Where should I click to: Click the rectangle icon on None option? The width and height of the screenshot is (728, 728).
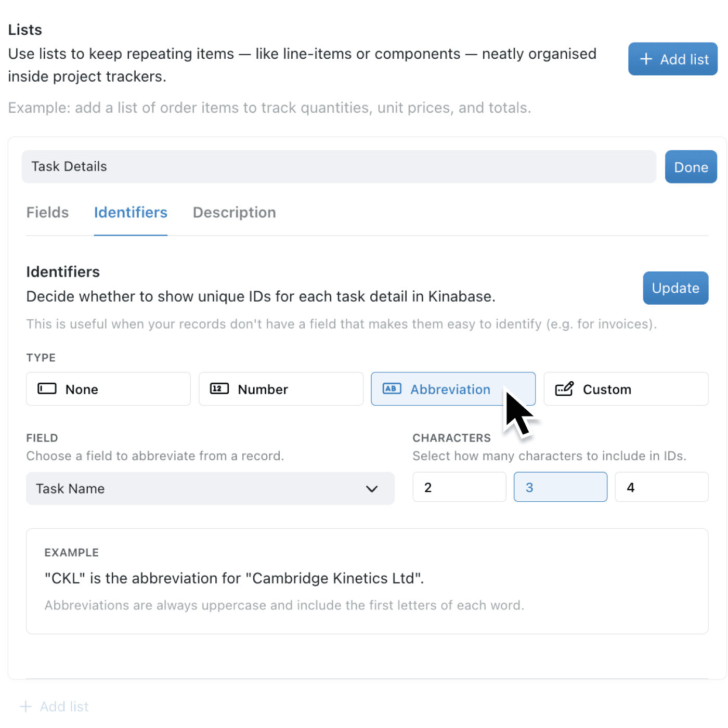[x=47, y=388]
